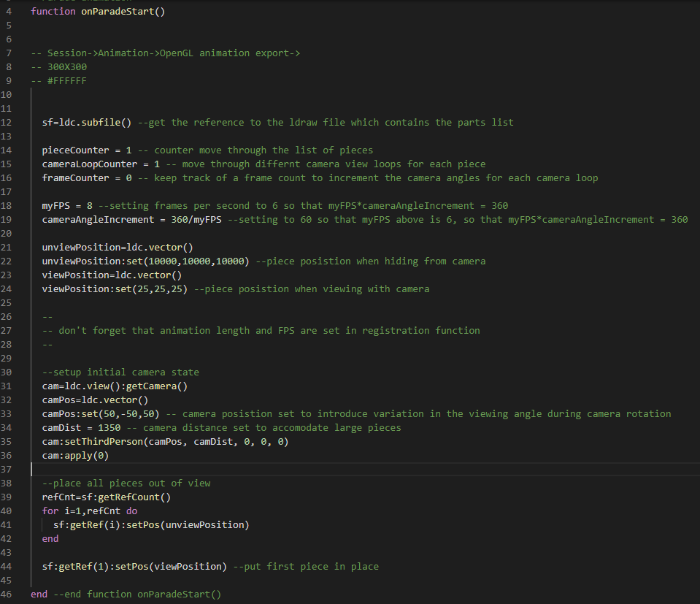
Task: Click 'cam=ldc.view():getCamera()' line
Action: [x=115, y=386]
